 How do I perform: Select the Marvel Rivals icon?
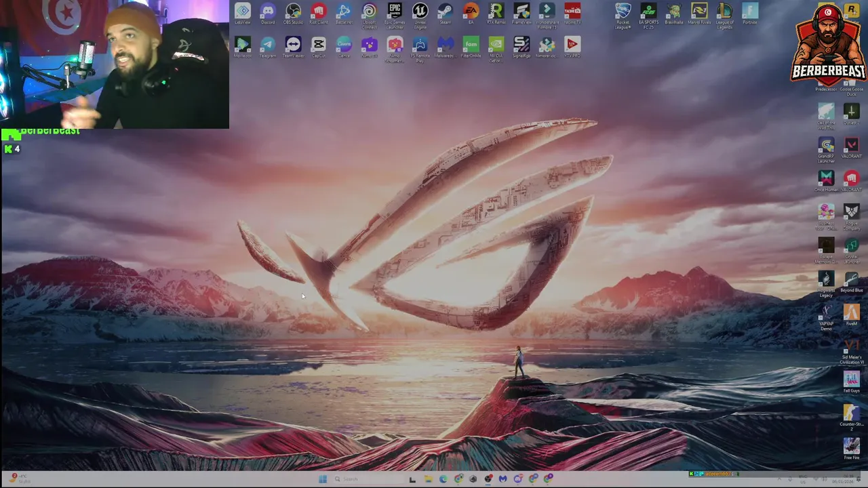699,14
